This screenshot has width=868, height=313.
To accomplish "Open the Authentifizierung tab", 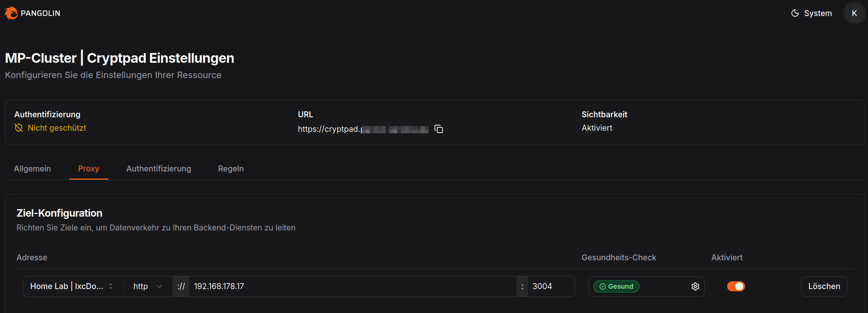I will pyautogui.click(x=158, y=169).
